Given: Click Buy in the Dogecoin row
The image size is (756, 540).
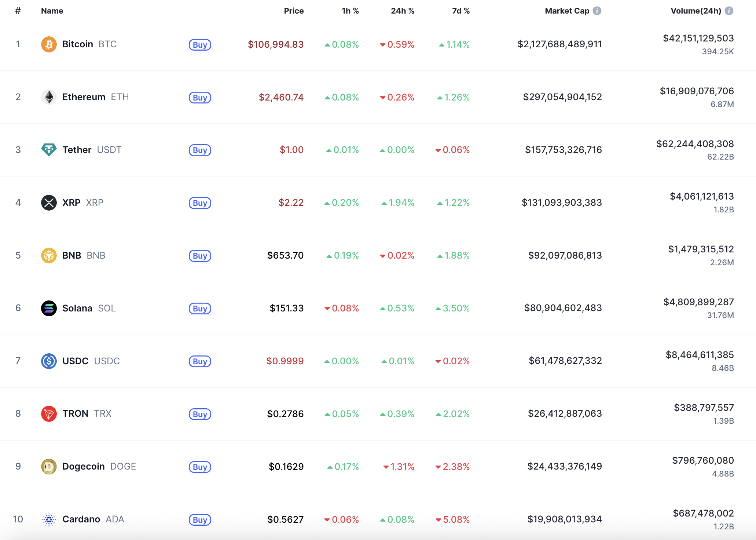Looking at the screenshot, I should (200, 467).
